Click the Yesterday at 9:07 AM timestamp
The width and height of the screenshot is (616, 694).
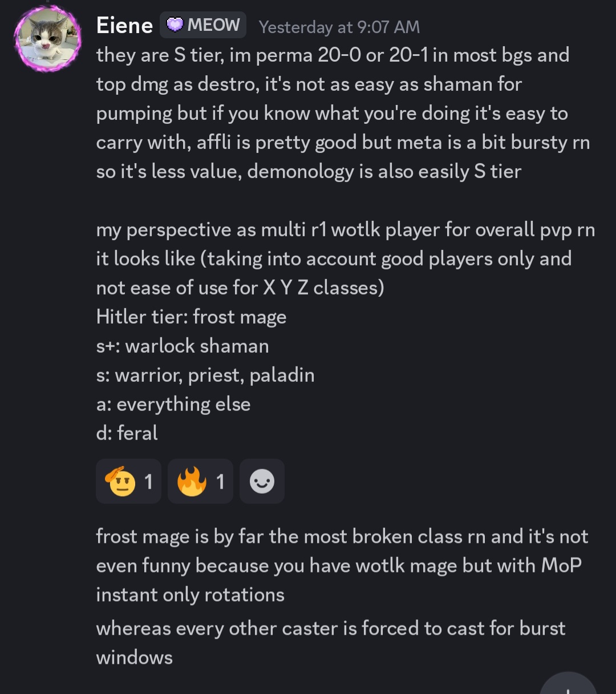339,27
